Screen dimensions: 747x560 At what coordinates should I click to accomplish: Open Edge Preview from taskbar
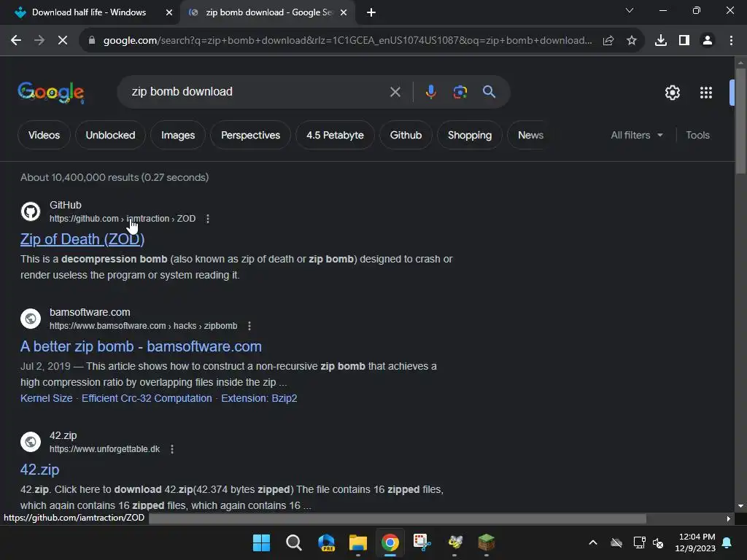pyautogui.click(x=326, y=542)
